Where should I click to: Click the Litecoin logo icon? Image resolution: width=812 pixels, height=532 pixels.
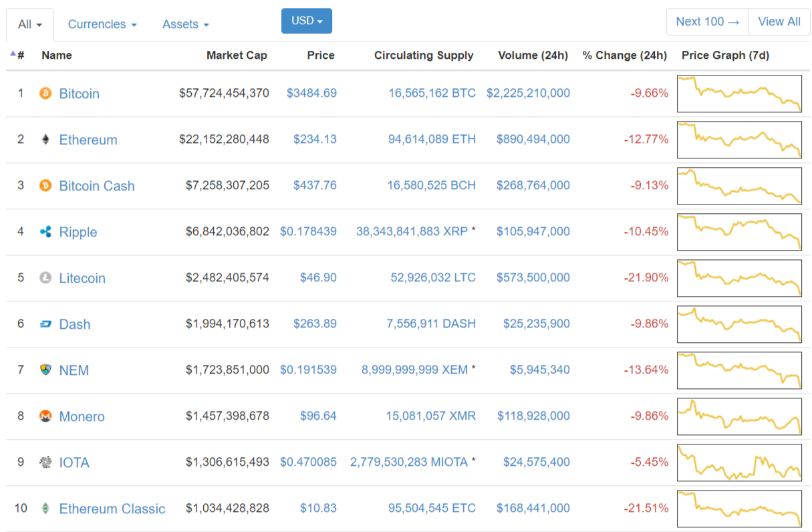point(45,278)
